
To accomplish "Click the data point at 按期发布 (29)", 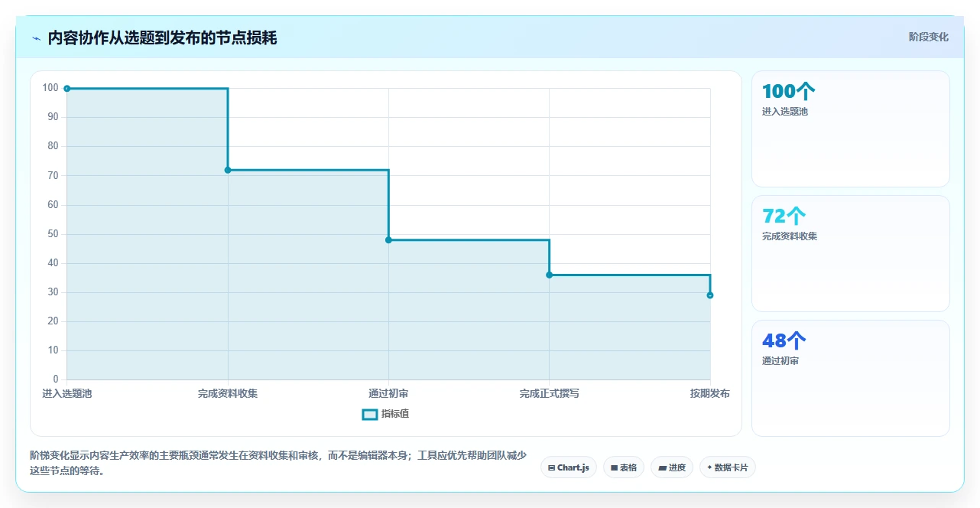I will tap(710, 295).
